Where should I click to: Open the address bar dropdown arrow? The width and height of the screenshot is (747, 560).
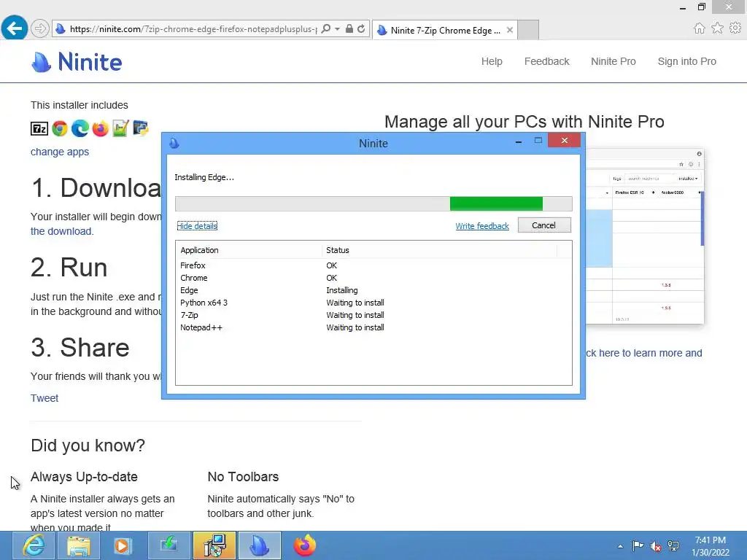(337, 29)
